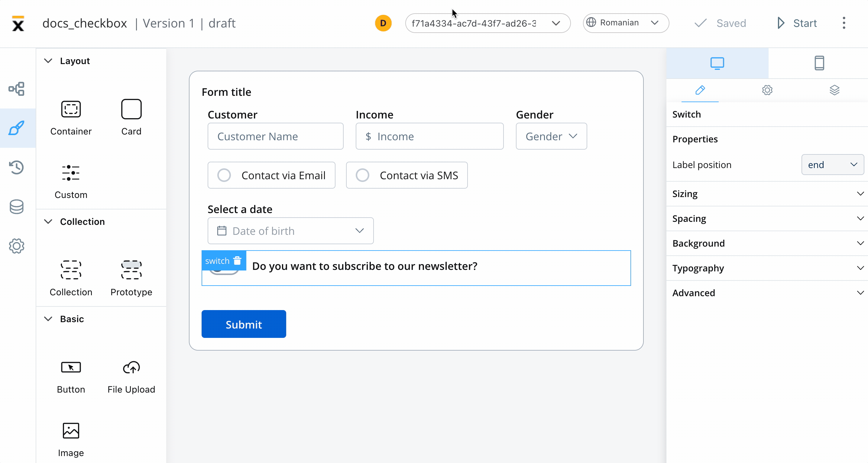
Task: Pick the Prototype component
Action: [131, 278]
